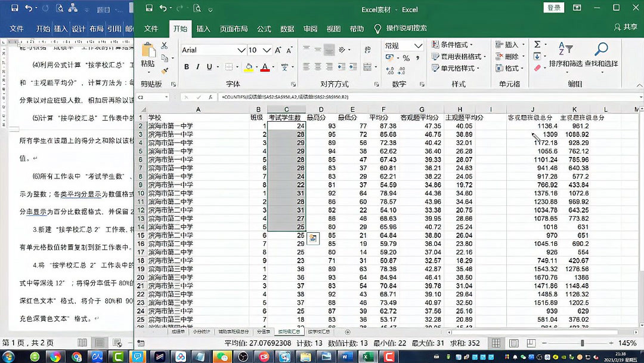
Task: Open the 常规 number format dropdown
Action: (x=417, y=47)
